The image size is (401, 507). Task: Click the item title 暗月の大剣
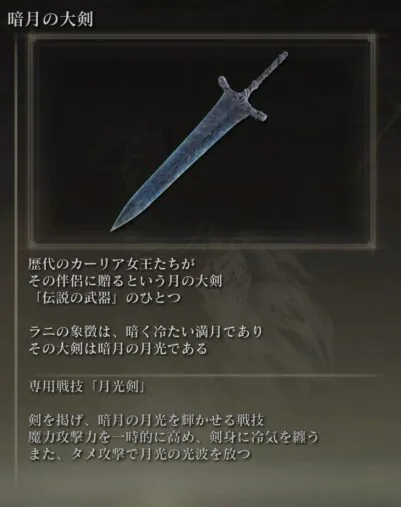[x=50, y=20]
